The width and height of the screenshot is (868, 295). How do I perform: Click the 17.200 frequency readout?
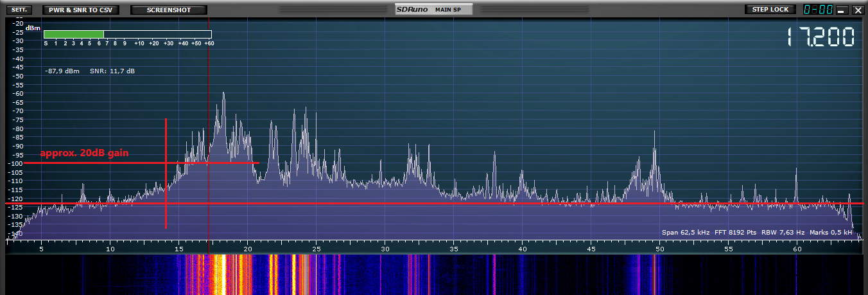[x=821, y=37]
